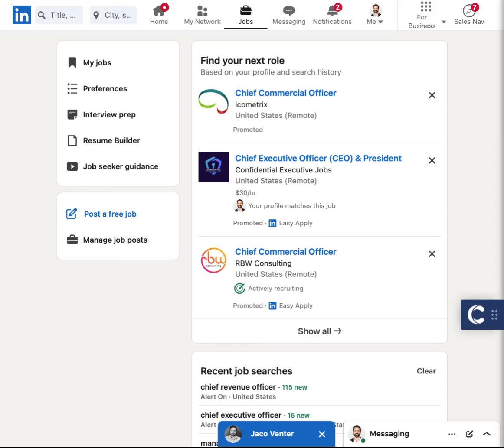The width and height of the screenshot is (504, 448).
Task: Select the Jobs briefcase tab
Action: tap(245, 15)
